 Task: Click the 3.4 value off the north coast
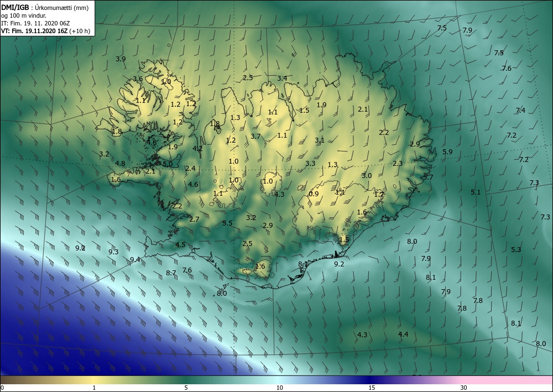(x=282, y=79)
